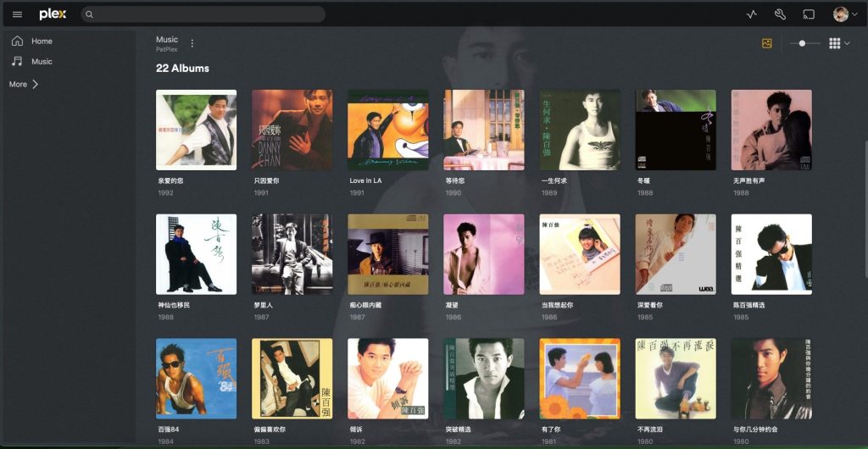The height and width of the screenshot is (449, 868).
Task: Open the Activity monitor icon
Action: 751,14
